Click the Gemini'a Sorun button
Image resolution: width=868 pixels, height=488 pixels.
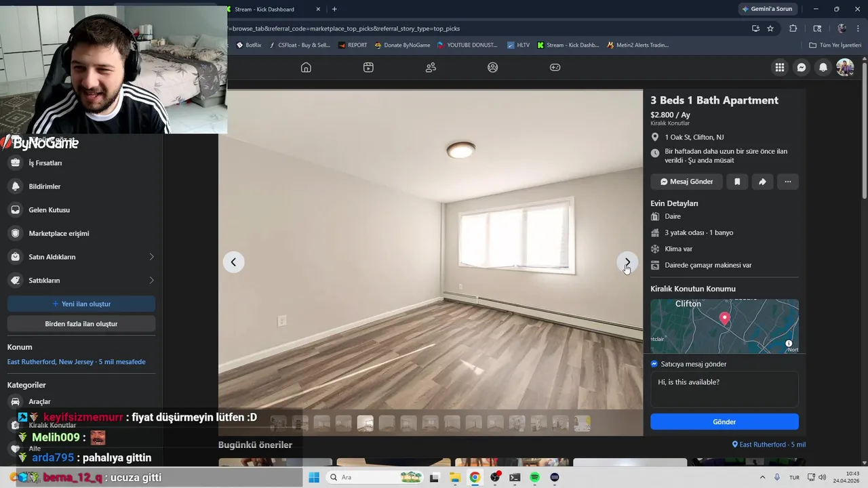pyautogui.click(x=768, y=9)
